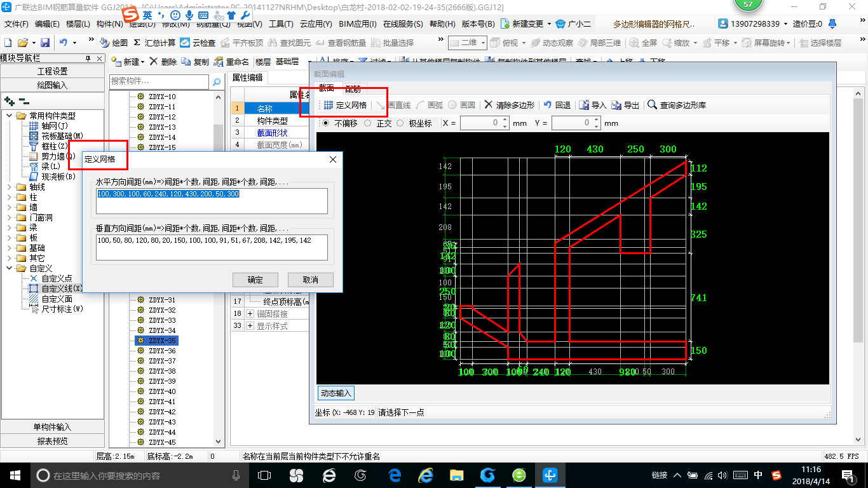
Task: Click the Undo arrow icon
Action: [64, 43]
